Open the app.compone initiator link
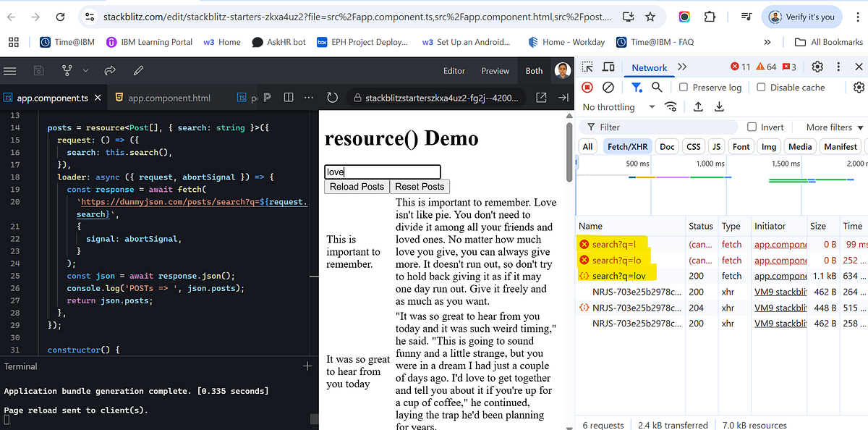 point(780,245)
